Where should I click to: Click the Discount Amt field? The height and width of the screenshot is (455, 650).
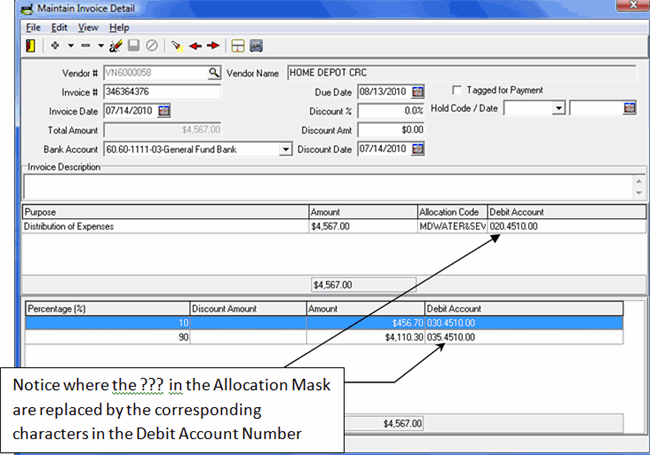point(391,129)
